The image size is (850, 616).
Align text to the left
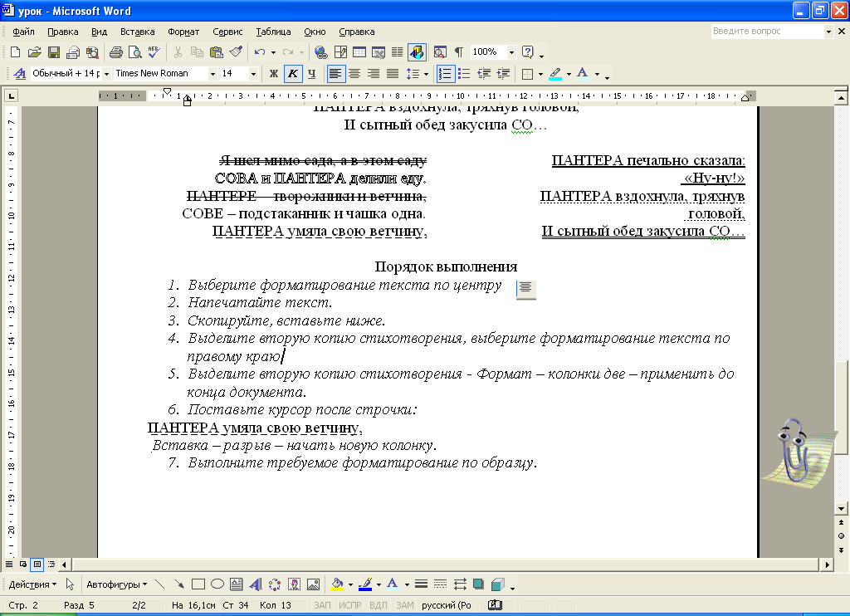click(x=335, y=73)
